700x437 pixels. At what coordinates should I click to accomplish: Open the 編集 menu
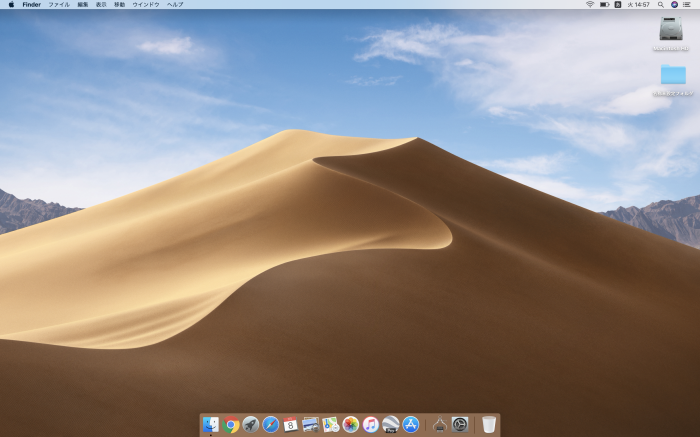click(x=83, y=4)
